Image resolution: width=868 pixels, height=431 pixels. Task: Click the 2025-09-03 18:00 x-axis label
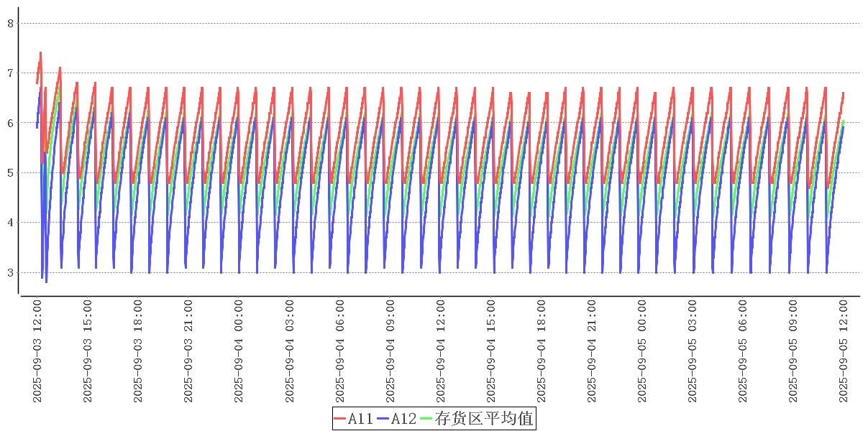(x=138, y=351)
